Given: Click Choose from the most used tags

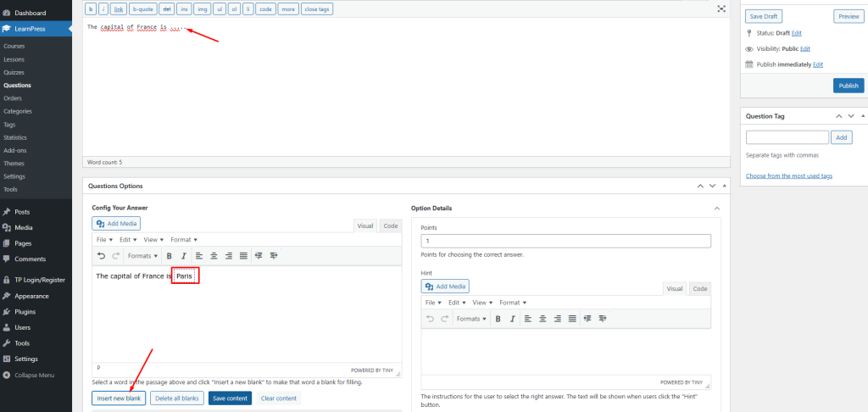Looking at the screenshot, I should coord(788,175).
